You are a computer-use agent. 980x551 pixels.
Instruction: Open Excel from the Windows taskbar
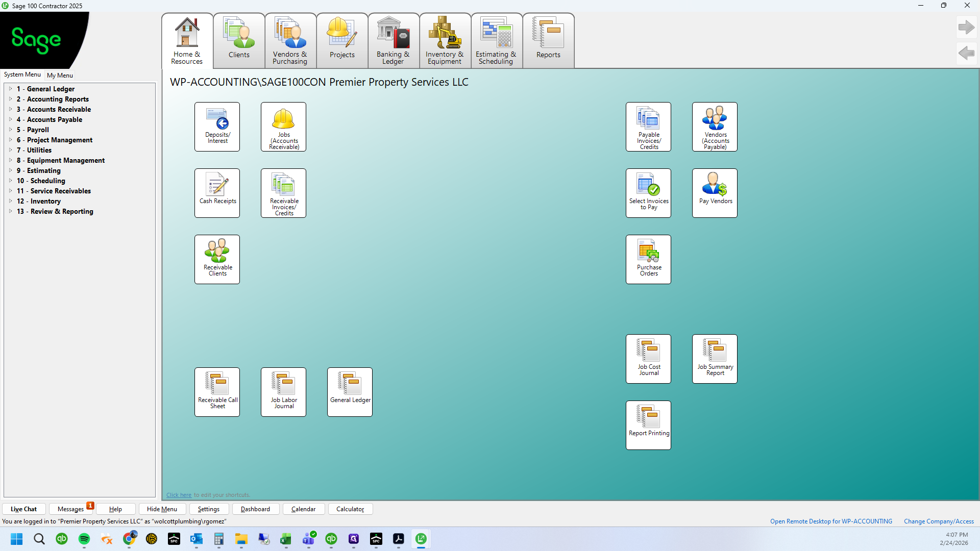pyautogui.click(x=285, y=539)
